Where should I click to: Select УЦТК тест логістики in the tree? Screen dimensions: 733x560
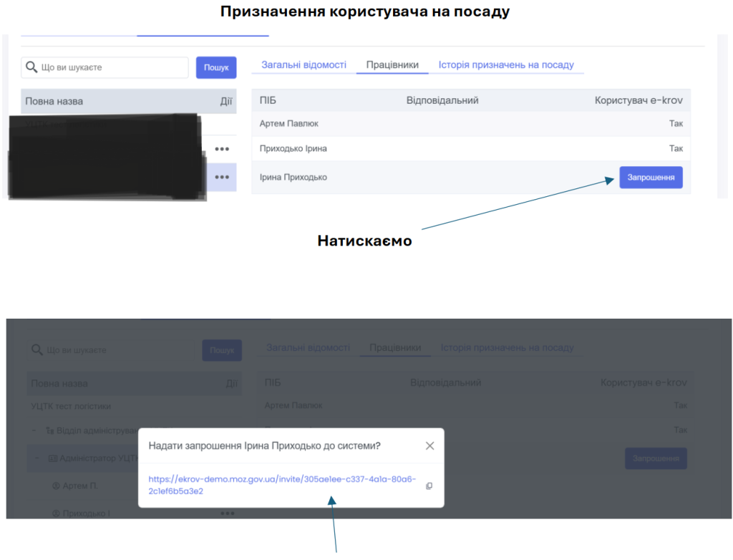[x=71, y=406]
